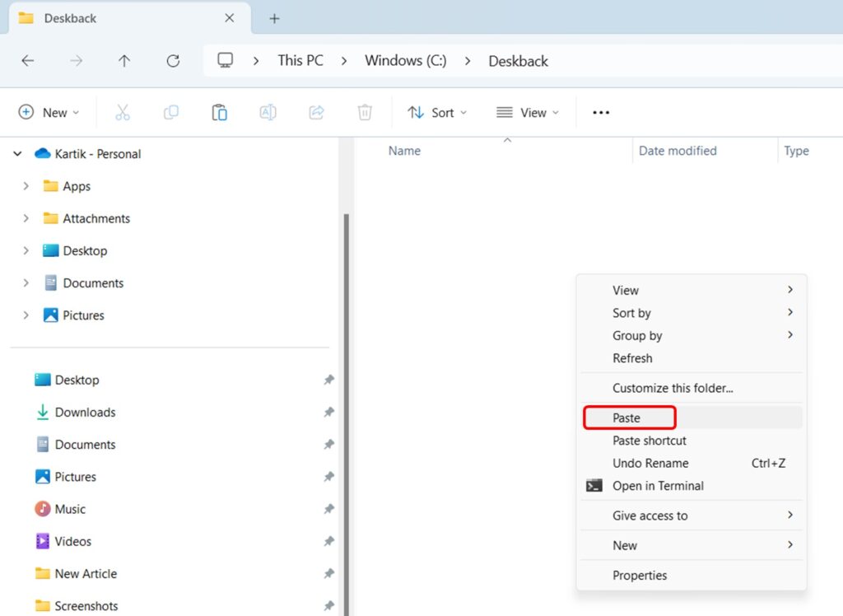Open the Sort dropdown in toolbar

point(437,113)
